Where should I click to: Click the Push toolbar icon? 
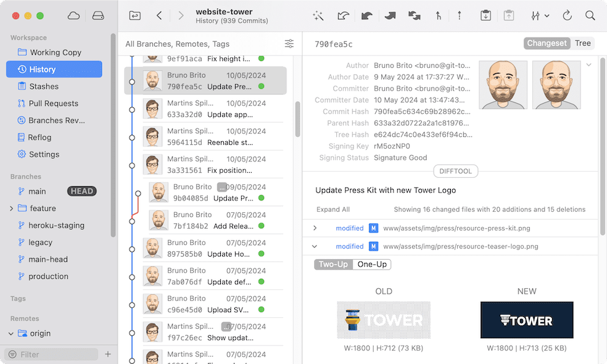pos(390,15)
